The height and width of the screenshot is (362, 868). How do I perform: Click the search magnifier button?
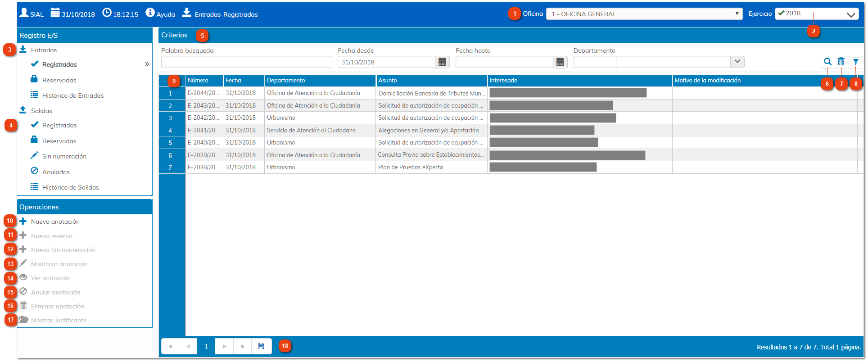(827, 62)
